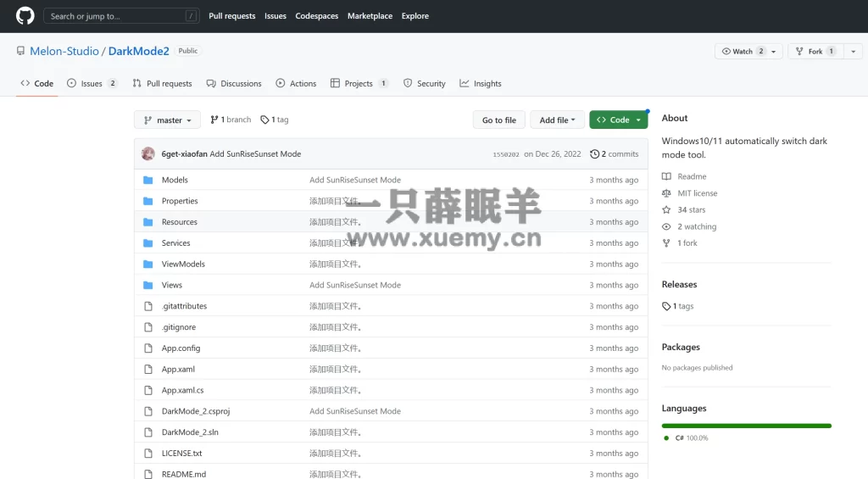
Task: Click the .gitattributes file icon
Action: (147, 306)
